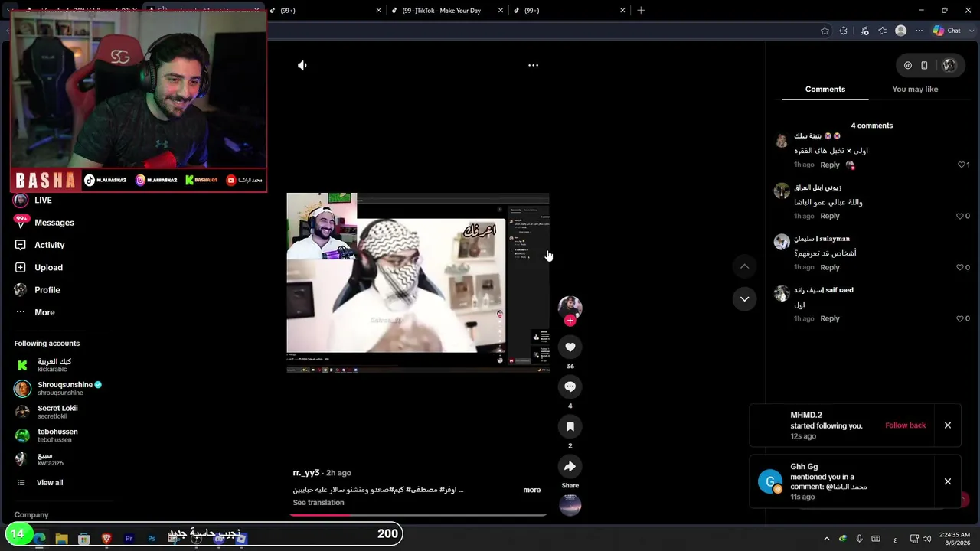
Task: Open sulayman's commenter avatar
Action: [782, 243]
